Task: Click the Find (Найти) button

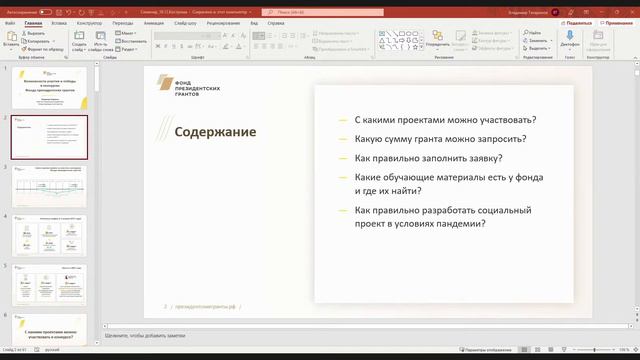Action: click(x=532, y=33)
